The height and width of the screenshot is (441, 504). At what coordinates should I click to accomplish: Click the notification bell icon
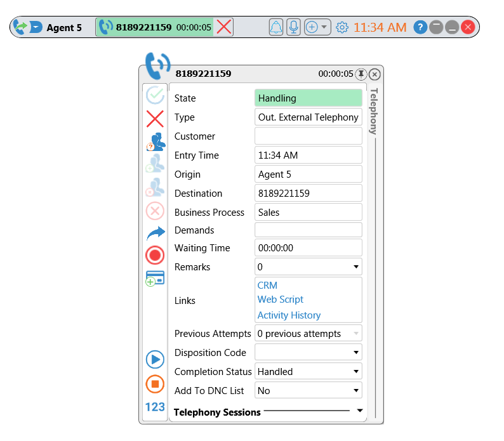tap(275, 27)
